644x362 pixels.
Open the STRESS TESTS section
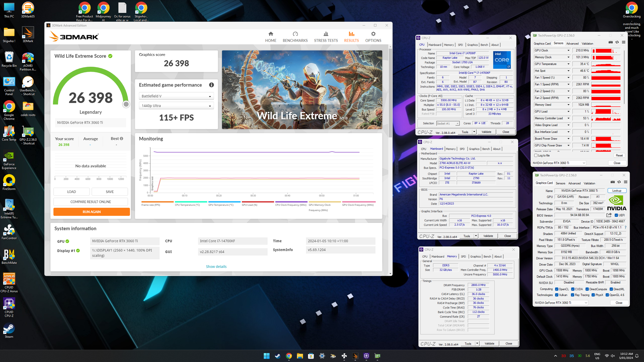[326, 37]
